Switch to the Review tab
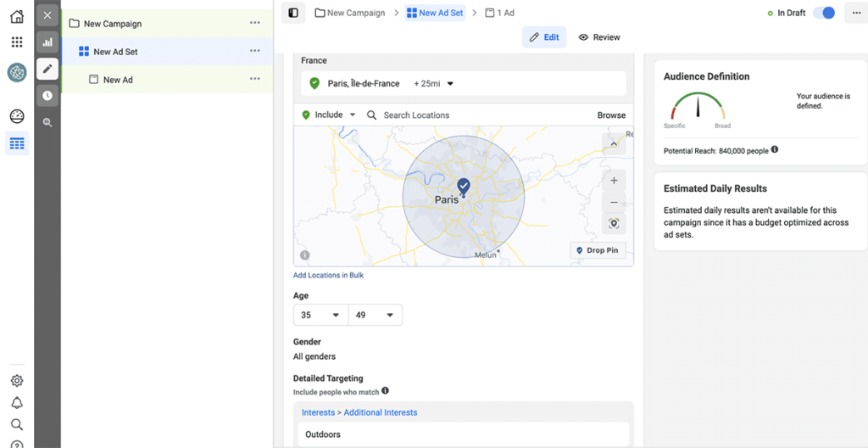The image size is (868, 448). (x=599, y=37)
